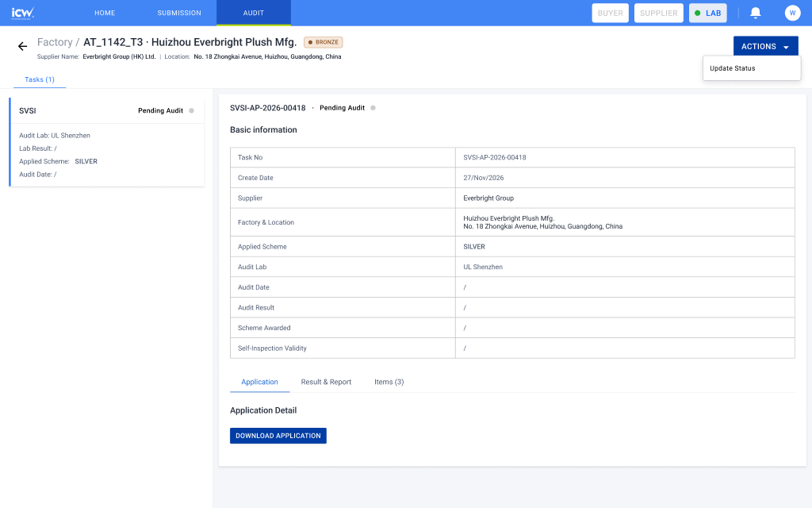Open the AUDIT navigation item
Screen dimensions: 812x508
254,13
